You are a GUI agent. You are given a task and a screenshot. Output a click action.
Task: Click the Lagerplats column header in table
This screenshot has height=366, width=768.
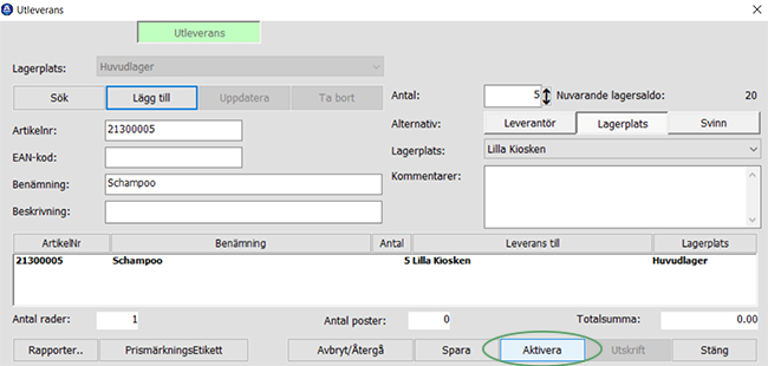click(x=705, y=244)
